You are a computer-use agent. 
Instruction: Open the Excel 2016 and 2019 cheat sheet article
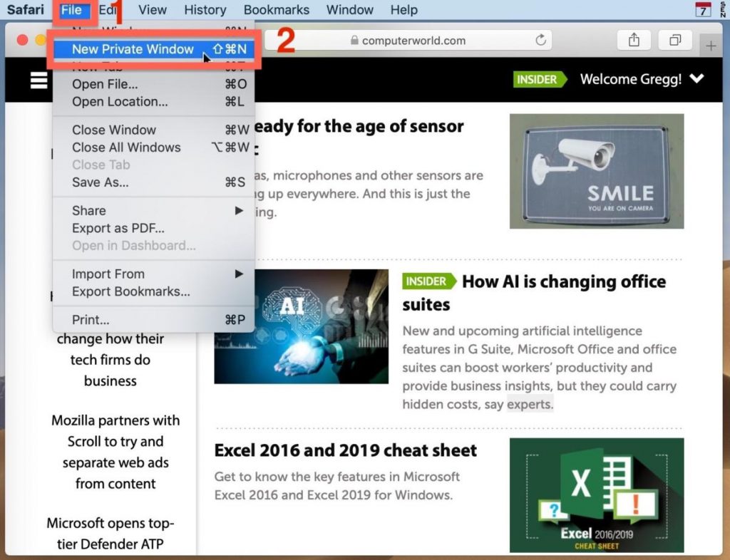pos(344,450)
